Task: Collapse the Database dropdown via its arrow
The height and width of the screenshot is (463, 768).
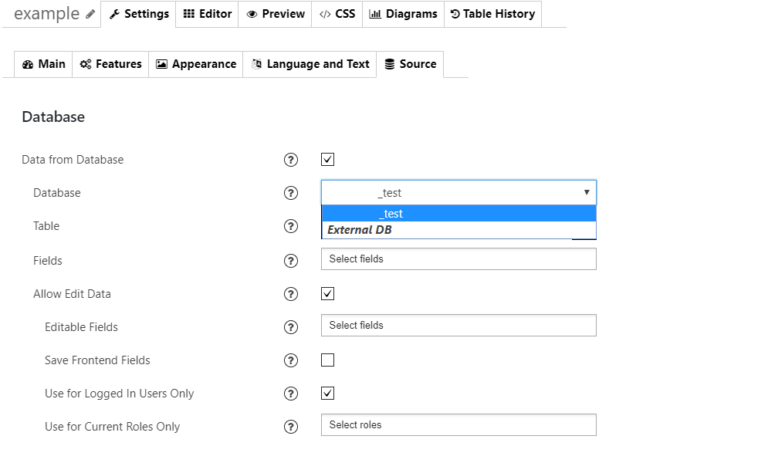Action: pyautogui.click(x=585, y=192)
